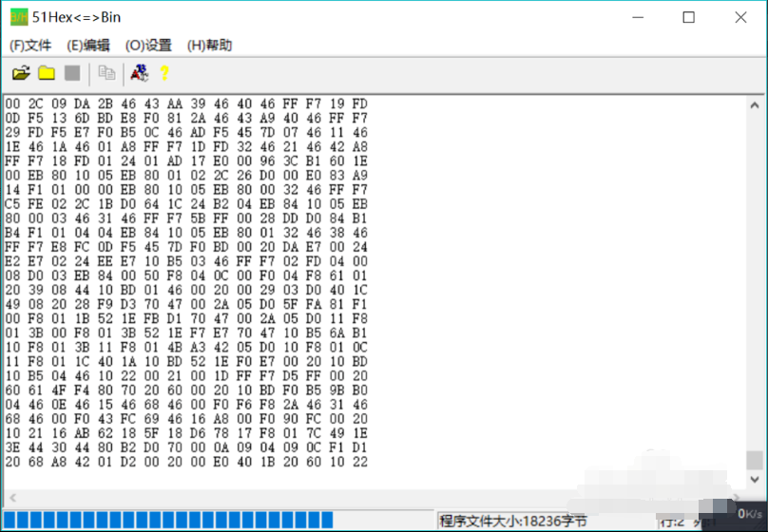Click the vertical scrollbar thumb

(755, 460)
